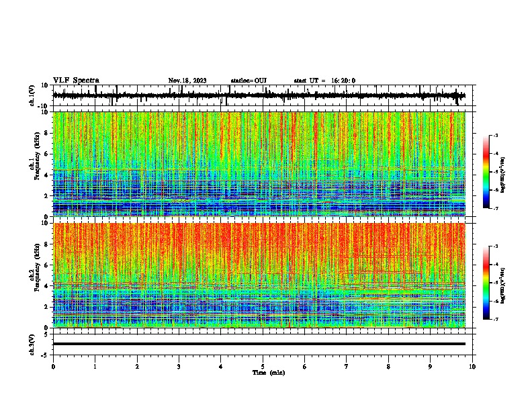The height and width of the screenshot is (411, 532).
Task: Click the "-7" tick on ch.1 colorbar
Action: pos(495,208)
